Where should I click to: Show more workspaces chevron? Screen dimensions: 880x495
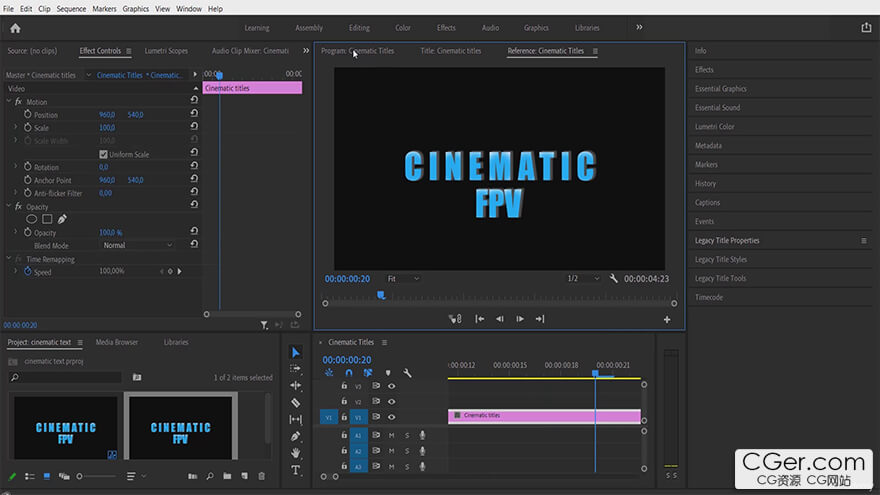pyautogui.click(x=639, y=27)
